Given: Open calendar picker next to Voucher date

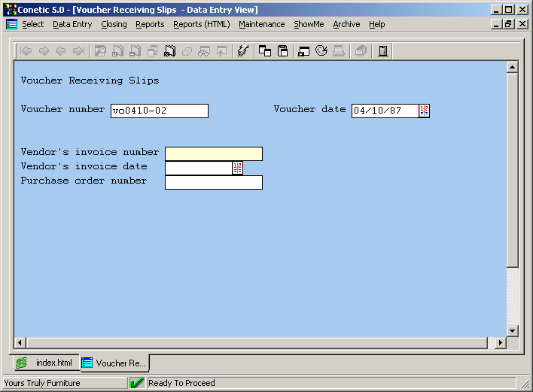Looking at the screenshot, I should (424, 111).
